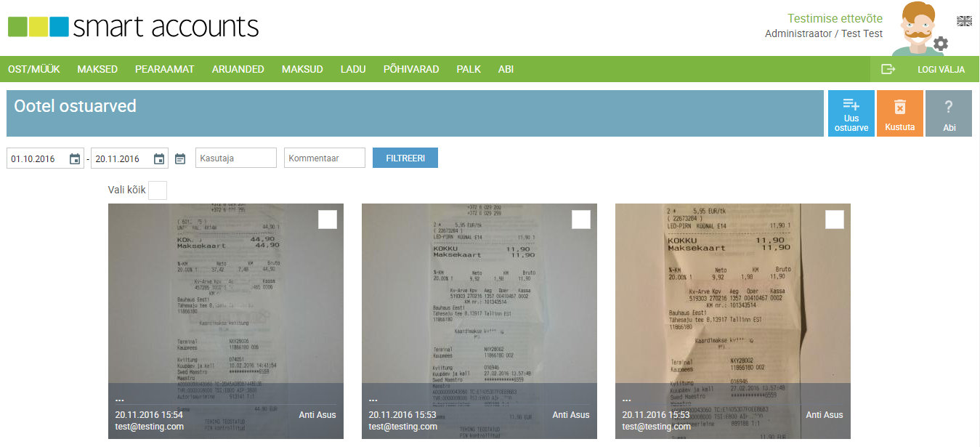
Task: Create a new purchase invoice via Uus ostuarve icon
Action: point(851,113)
